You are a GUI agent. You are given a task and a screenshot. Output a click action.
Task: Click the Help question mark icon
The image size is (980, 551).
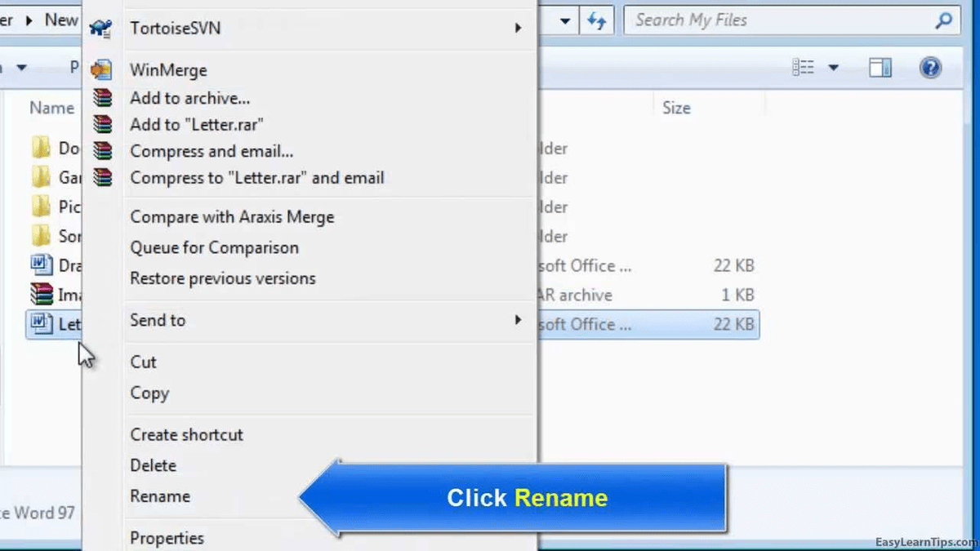coord(930,67)
